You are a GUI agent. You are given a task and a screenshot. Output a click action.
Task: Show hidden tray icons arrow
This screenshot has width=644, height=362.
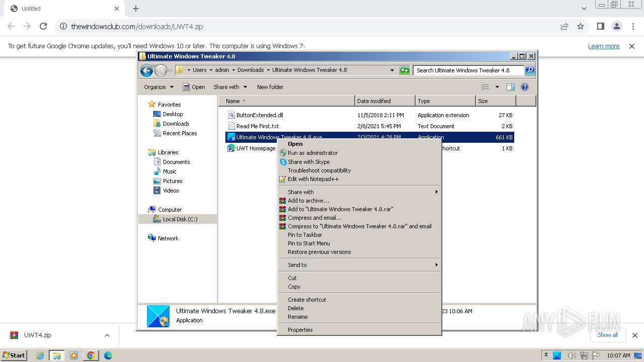point(546,355)
